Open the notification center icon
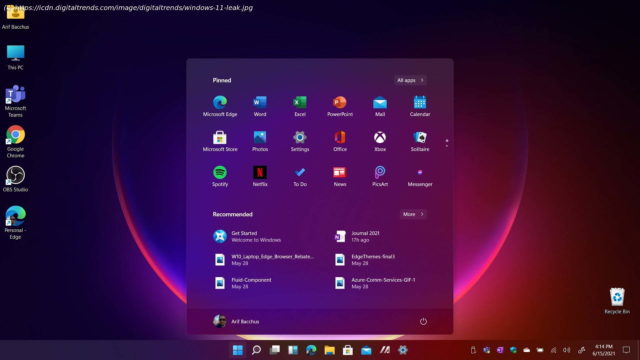The height and width of the screenshot is (360, 640). tap(626, 350)
